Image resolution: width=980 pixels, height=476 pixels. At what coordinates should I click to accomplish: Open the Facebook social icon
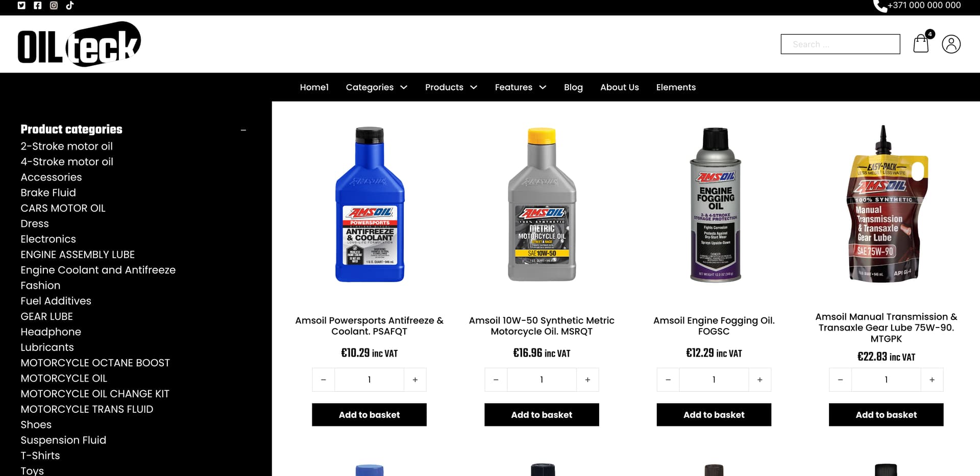(x=38, y=6)
